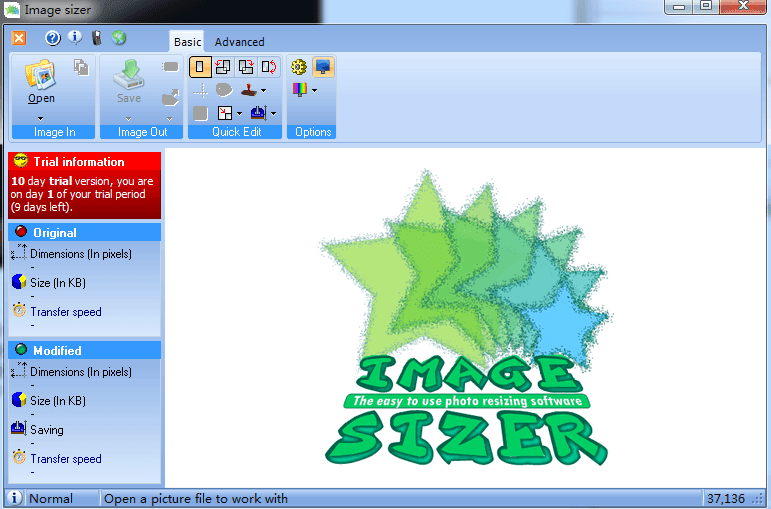The width and height of the screenshot is (771, 509).
Task: Click Transfer speed link under Original
Action: pos(66,312)
